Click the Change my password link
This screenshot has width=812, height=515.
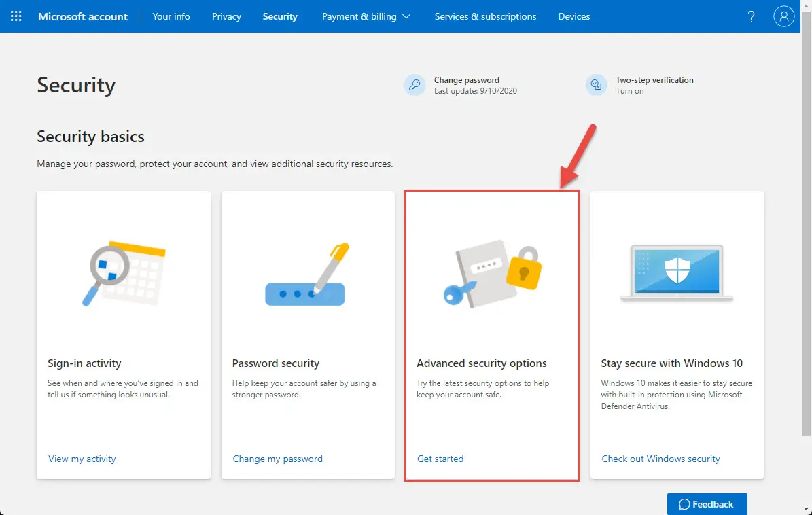coord(277,459)
